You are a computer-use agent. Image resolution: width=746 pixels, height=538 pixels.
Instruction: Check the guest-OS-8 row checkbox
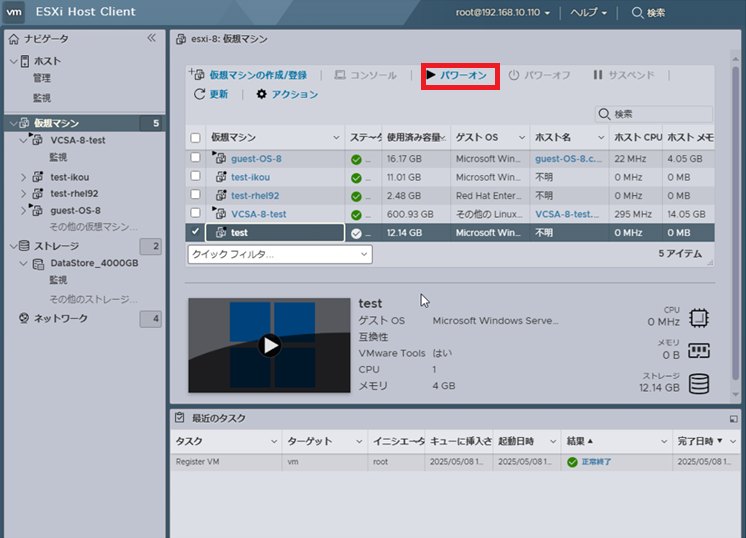coord(196,158)
